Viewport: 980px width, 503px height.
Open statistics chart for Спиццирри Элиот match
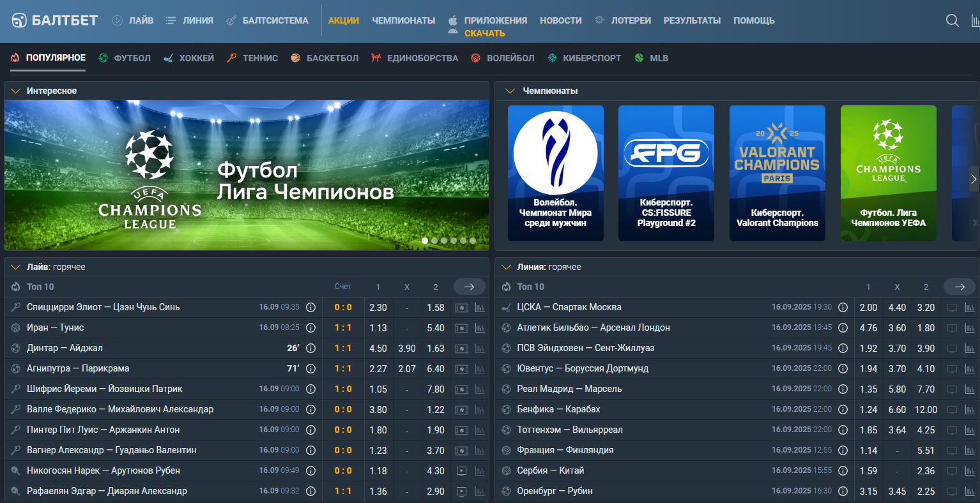pos(480,308)
